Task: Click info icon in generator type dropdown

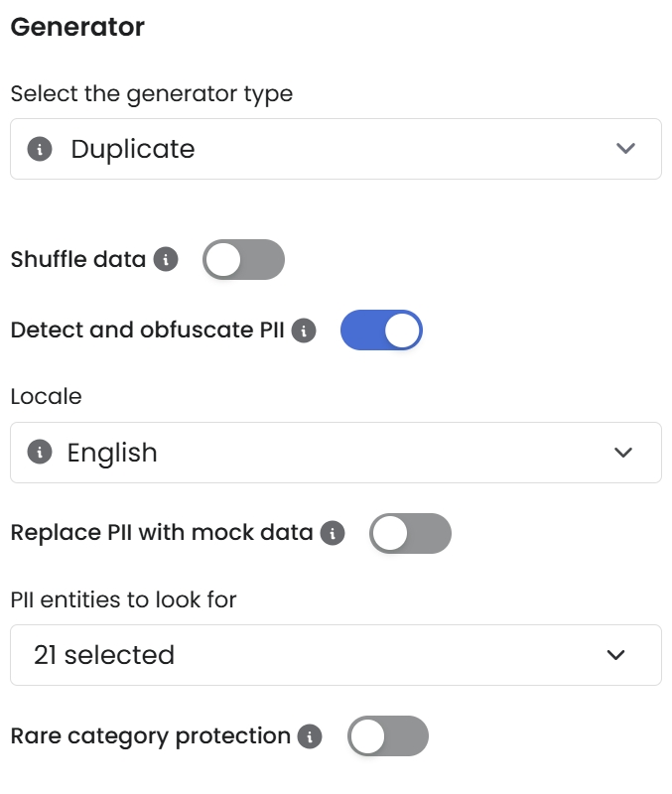Action: (x=40, y=150)
